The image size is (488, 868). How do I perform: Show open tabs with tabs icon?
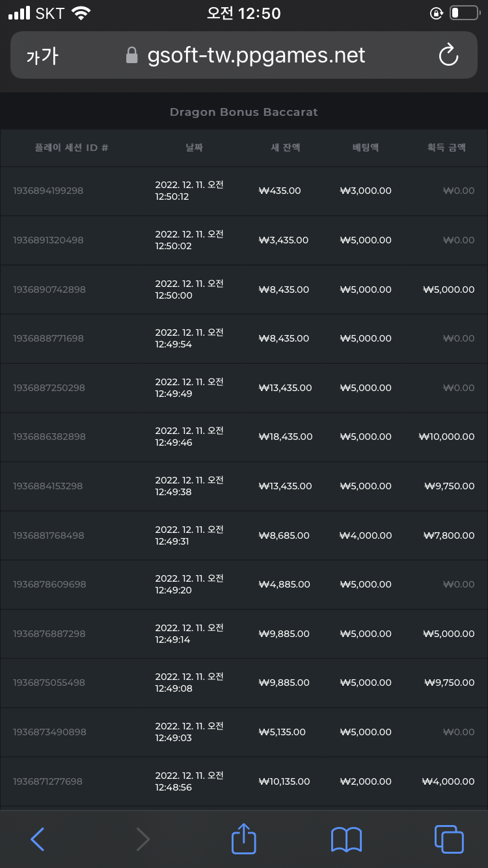point(449,839)
